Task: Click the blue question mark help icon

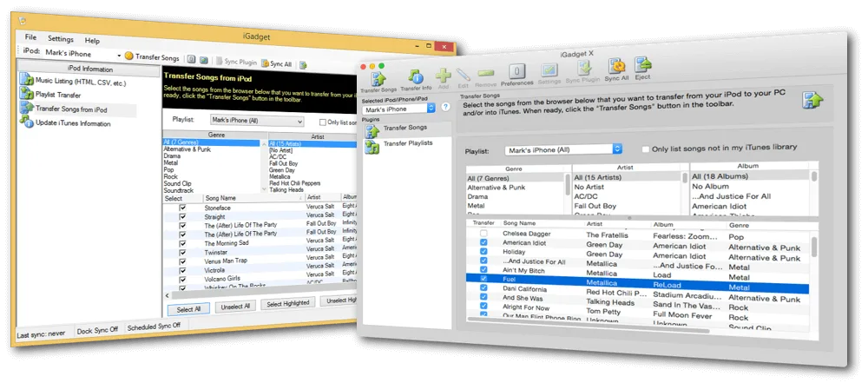Action: point(444,107)
